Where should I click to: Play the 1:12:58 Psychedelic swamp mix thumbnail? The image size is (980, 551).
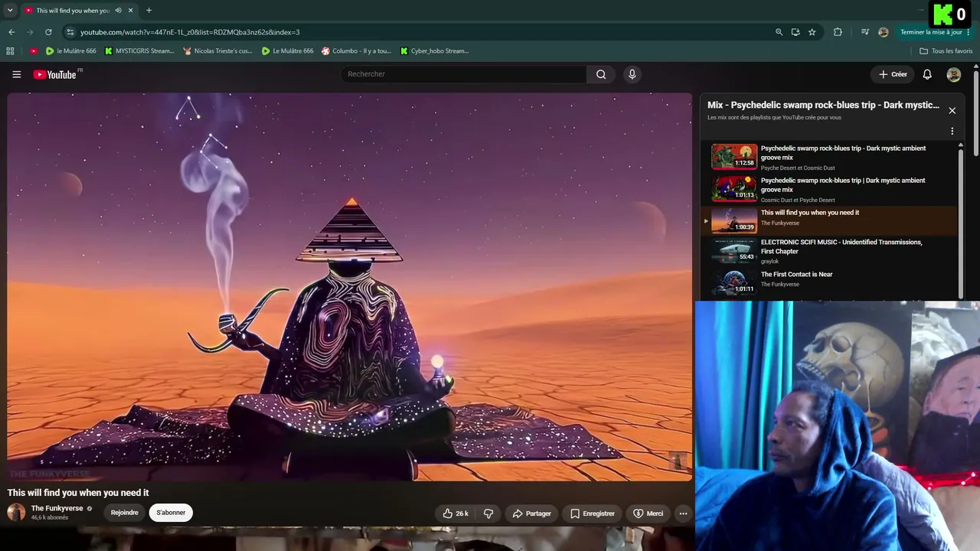point(734,157)
